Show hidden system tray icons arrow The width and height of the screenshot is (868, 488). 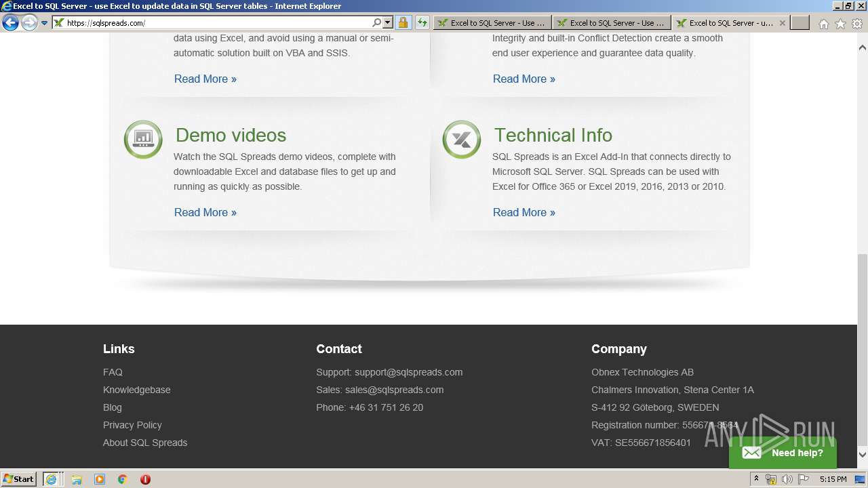756,479
